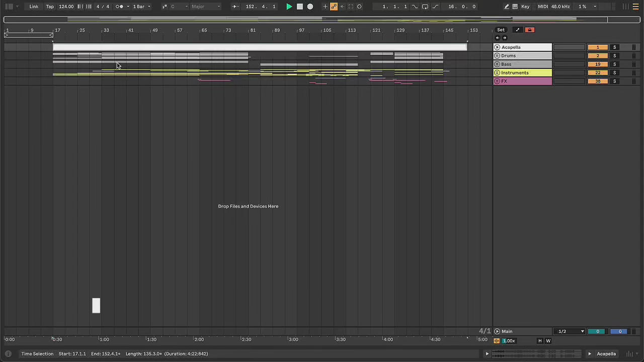This screenshot has height=362, width=644.
Task: Open the Key map mode
Action: (x=525, y=7)
